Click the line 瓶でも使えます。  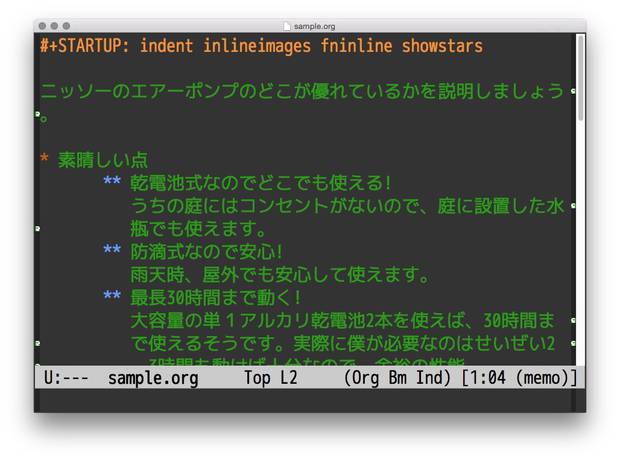(x=198, y=229)
